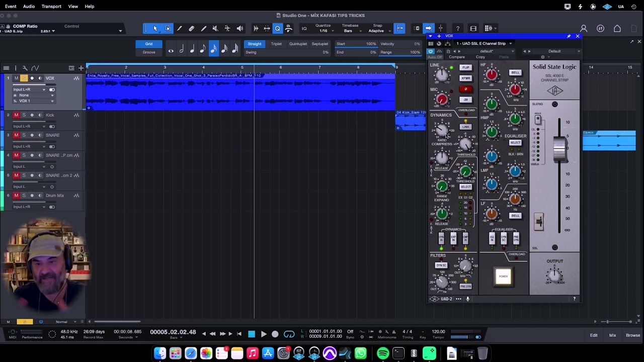Open the Spotify app in the dock
This screenshot has height=362, width=644.
(383, 353)
